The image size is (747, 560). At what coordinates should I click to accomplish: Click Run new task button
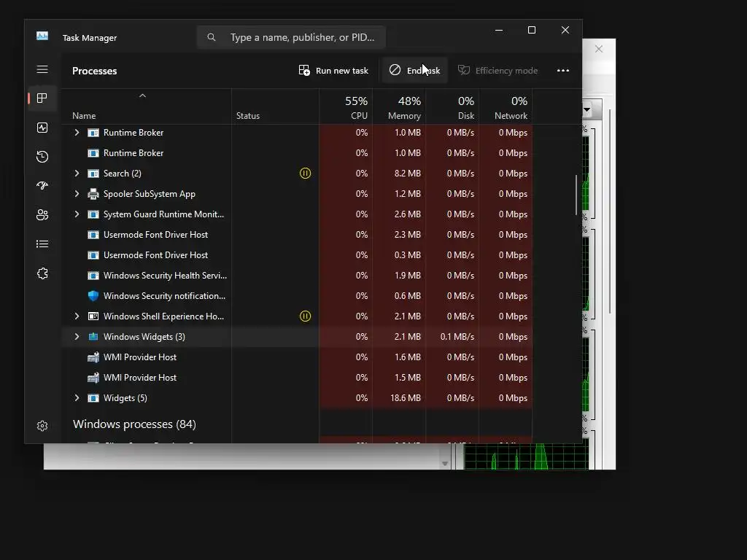click(333, 71)
